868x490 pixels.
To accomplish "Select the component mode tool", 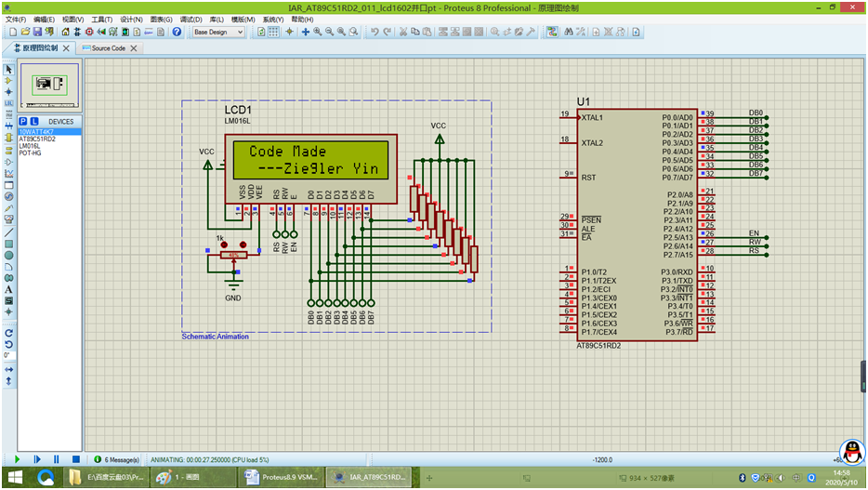I will click(x=9, y=81).
